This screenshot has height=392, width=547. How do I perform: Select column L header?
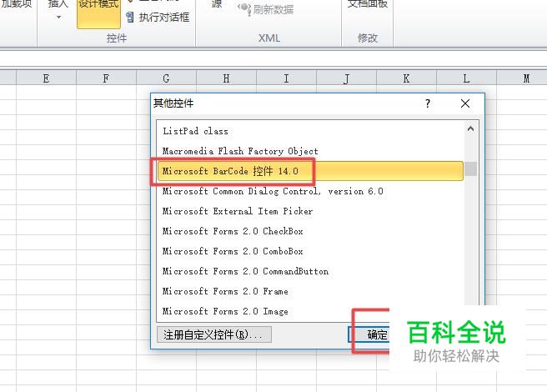tap(466, 78)
